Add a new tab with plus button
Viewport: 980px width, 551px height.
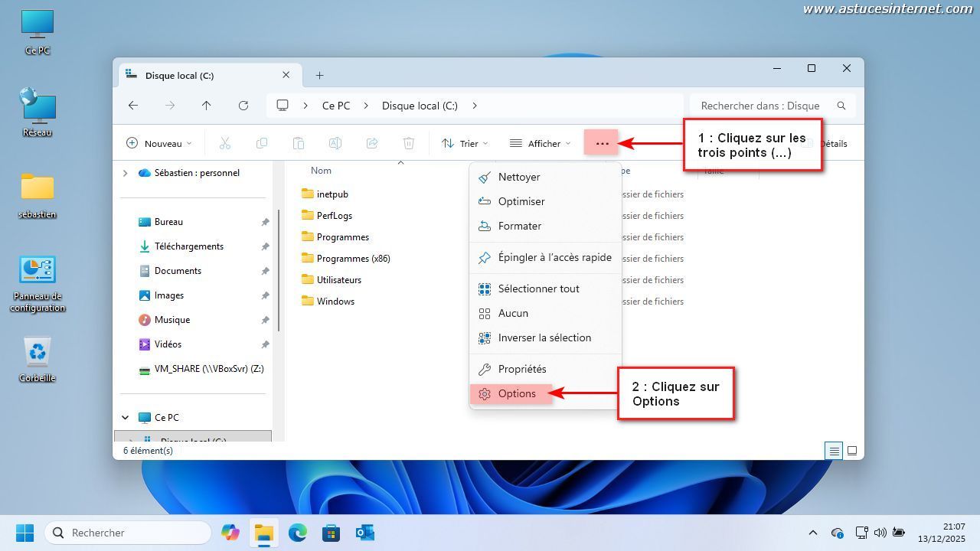tap(319, 75)
